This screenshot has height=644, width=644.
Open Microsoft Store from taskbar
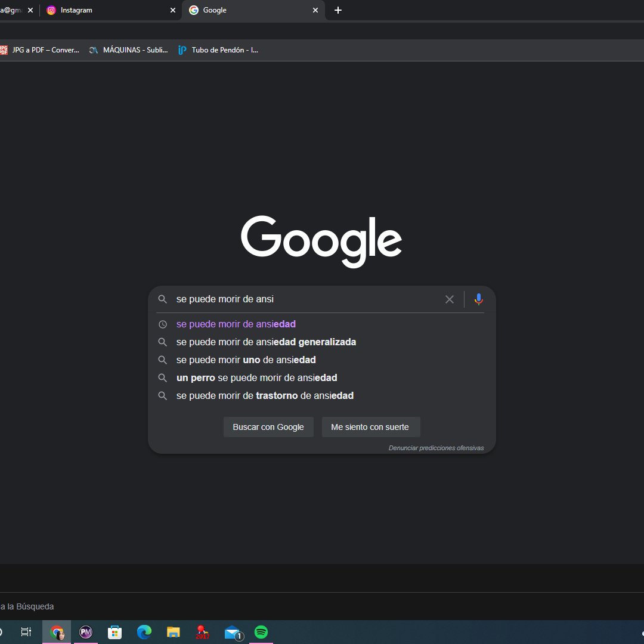coord(114,632)
